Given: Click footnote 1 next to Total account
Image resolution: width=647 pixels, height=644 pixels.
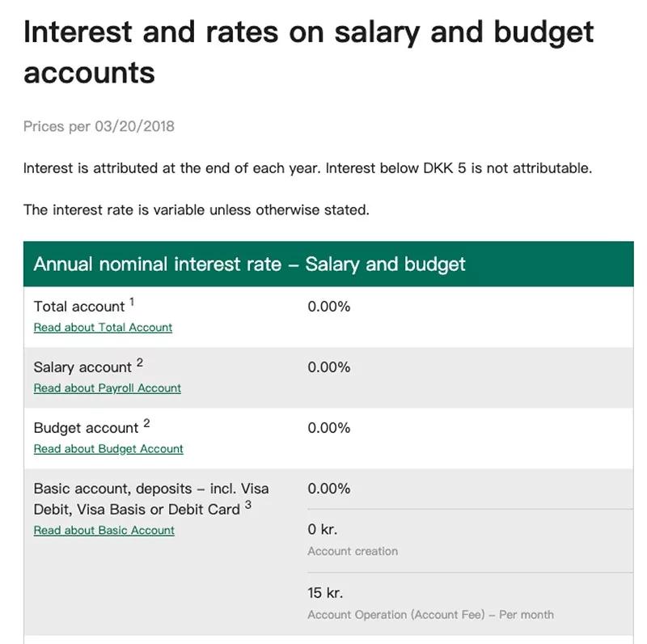Looking at the screenshot, I should pos(132,303).
